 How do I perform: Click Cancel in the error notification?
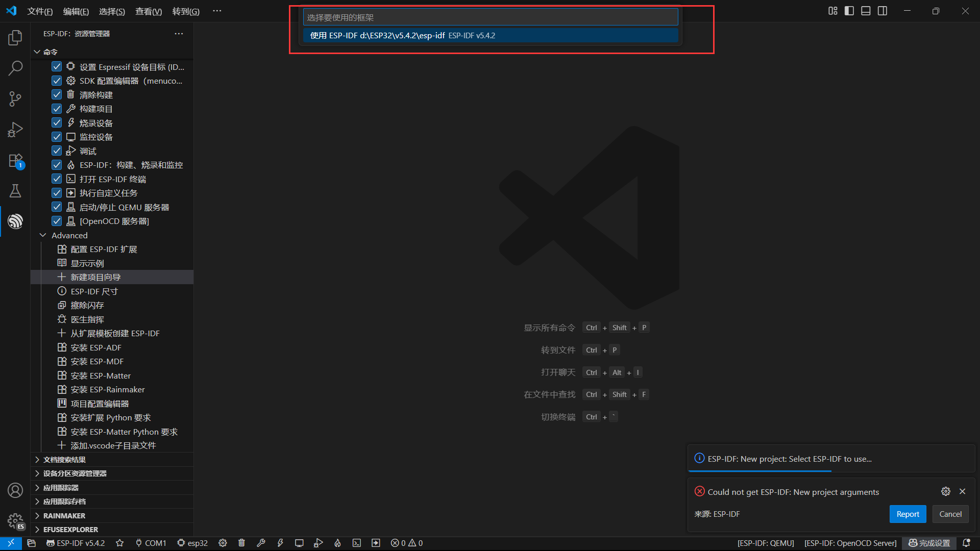[x=950, y=514]
